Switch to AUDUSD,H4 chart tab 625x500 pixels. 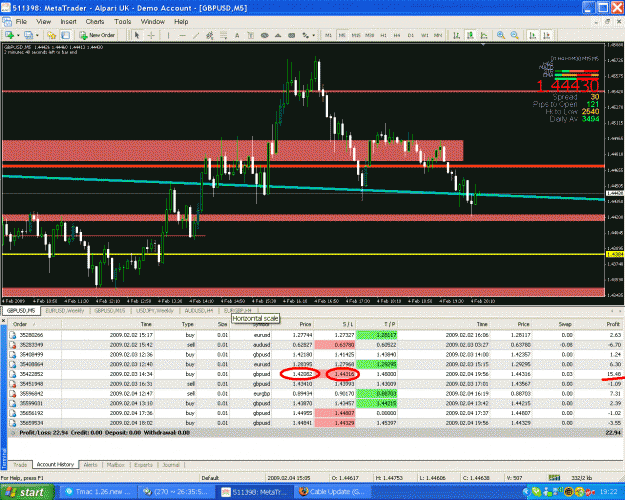tap(199, 311)
